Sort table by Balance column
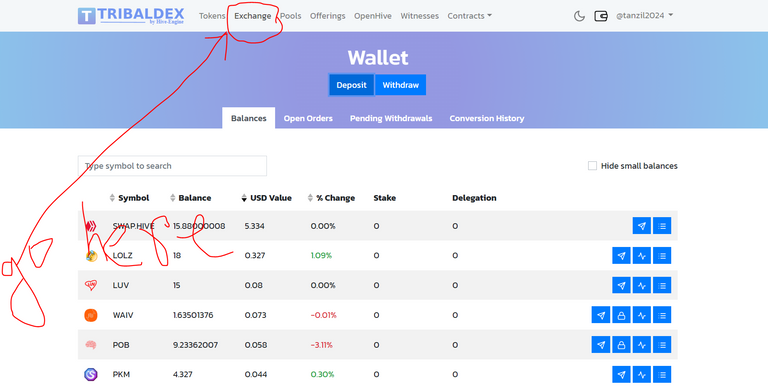Screen dimensions: 768x389 [190, 198]
